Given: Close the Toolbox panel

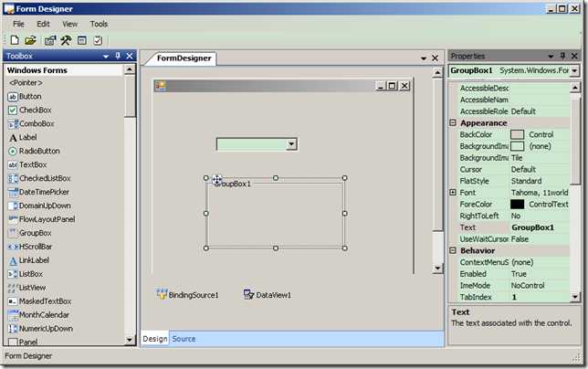Looking at the screenshot, I should [130, 56].
